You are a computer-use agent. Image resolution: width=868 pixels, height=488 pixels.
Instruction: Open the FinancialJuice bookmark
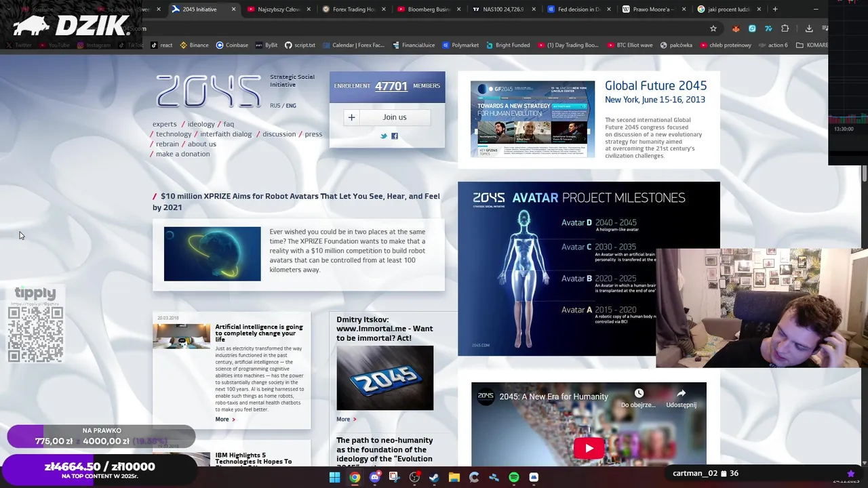click(x=413, y=45)
